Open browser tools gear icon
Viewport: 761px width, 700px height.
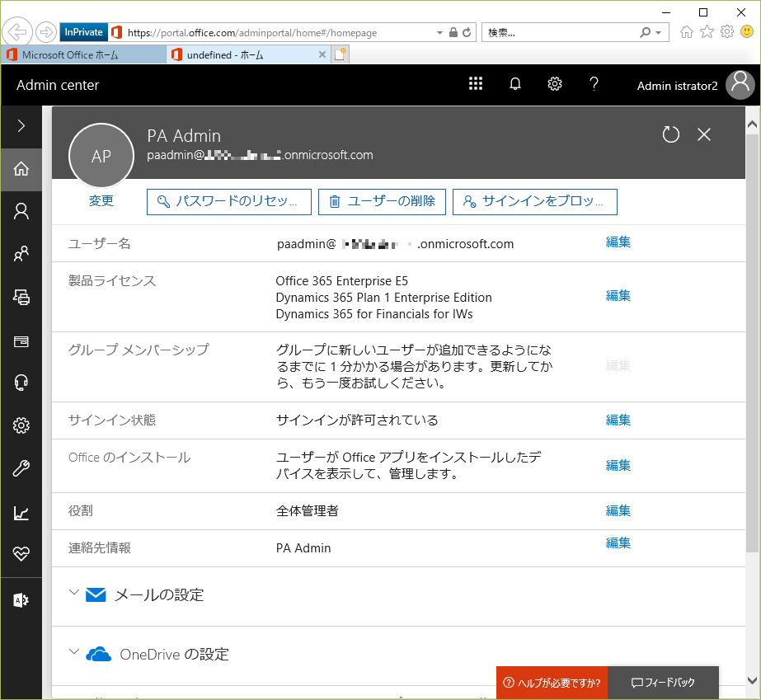pyautogui.click(x=727, y=32)
